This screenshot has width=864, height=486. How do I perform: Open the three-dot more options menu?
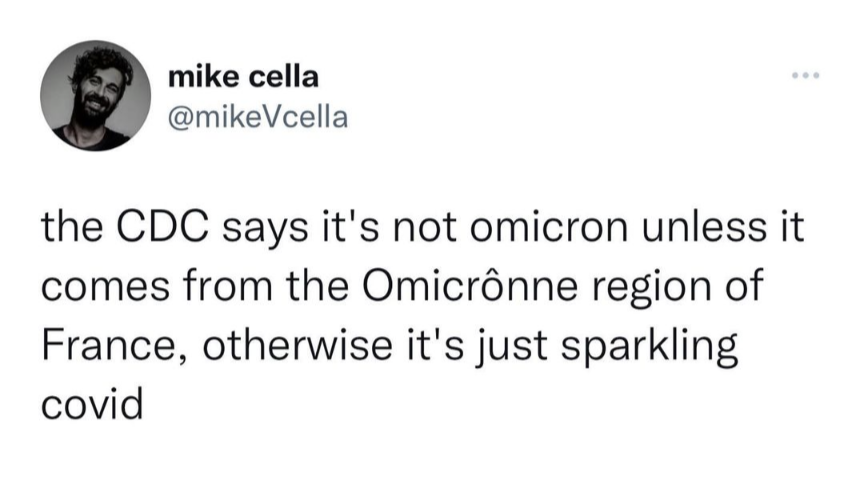point(804,76)
